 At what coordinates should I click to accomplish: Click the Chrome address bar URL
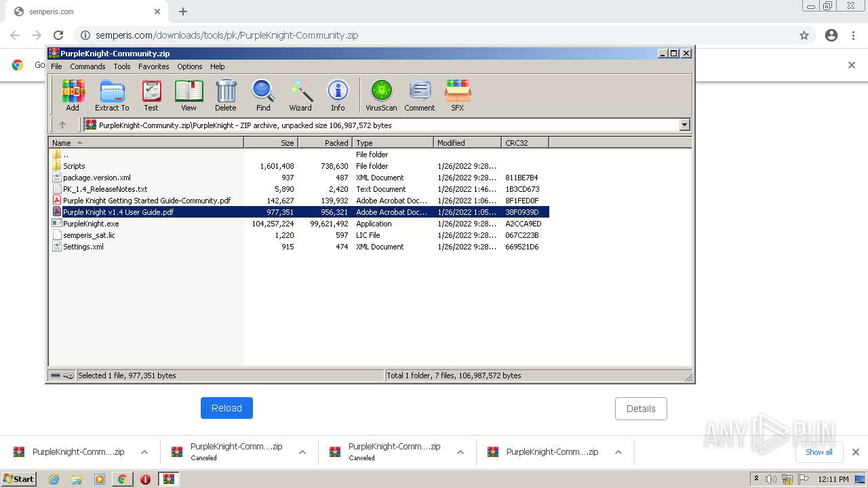(x=227, y=35)
